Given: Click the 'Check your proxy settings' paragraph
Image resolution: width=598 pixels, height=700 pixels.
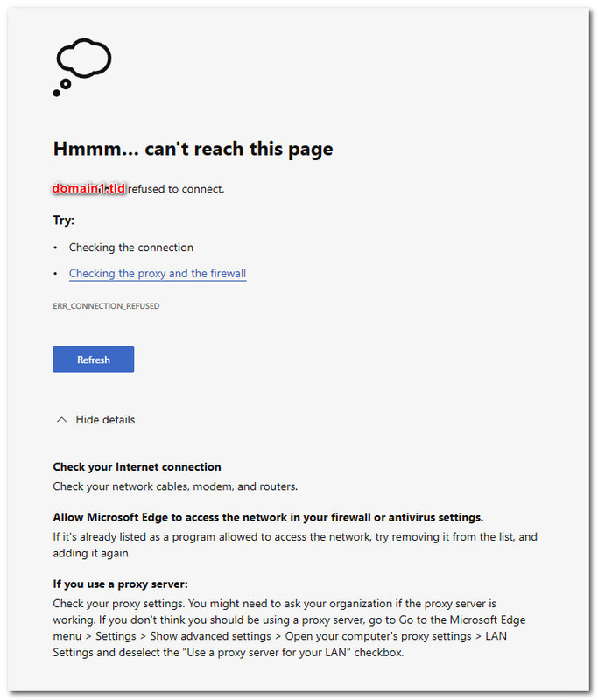Looking at the screenshot, I should pyautogui.click(x=289, y=627).
